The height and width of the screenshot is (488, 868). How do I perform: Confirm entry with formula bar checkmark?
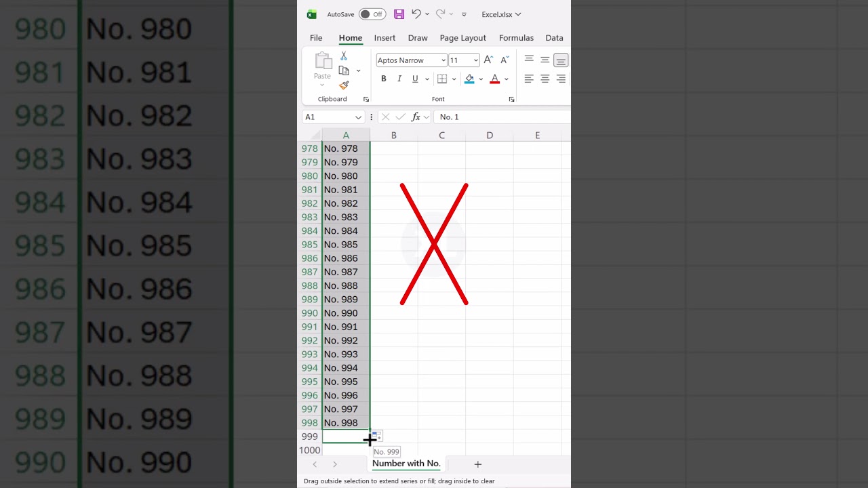[401, 117]
